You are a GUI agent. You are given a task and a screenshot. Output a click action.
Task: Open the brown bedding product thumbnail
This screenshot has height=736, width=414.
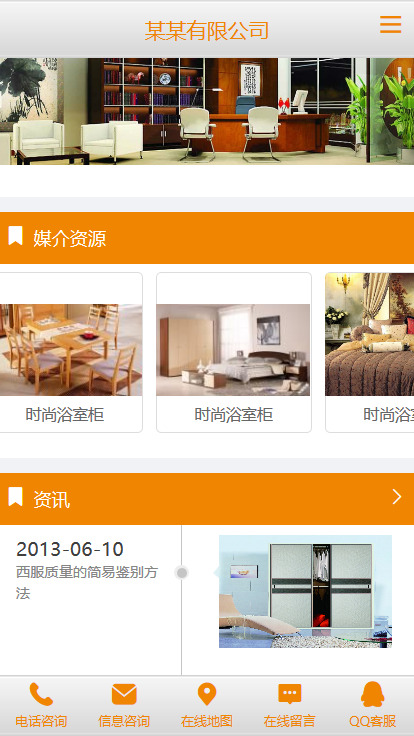tap(370, 334)
